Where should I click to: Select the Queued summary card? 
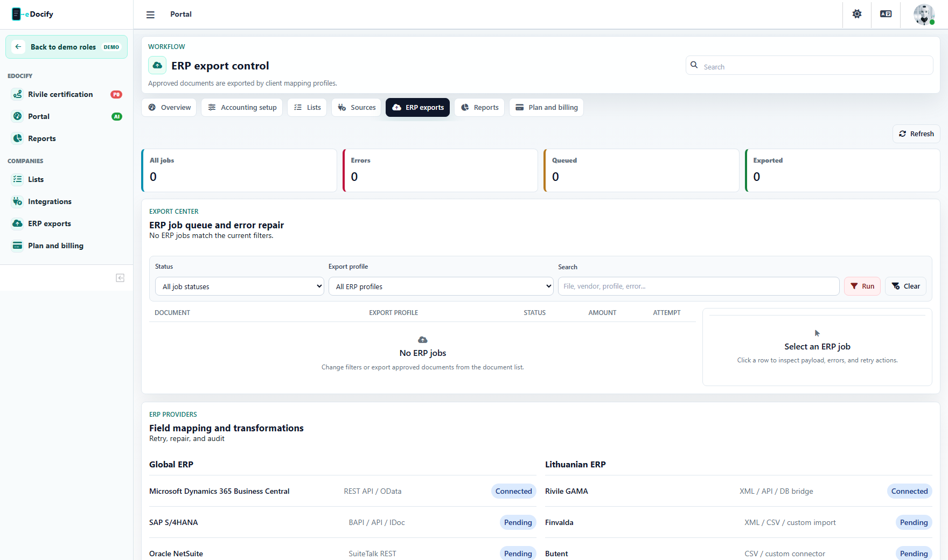(x=642, y=170)
